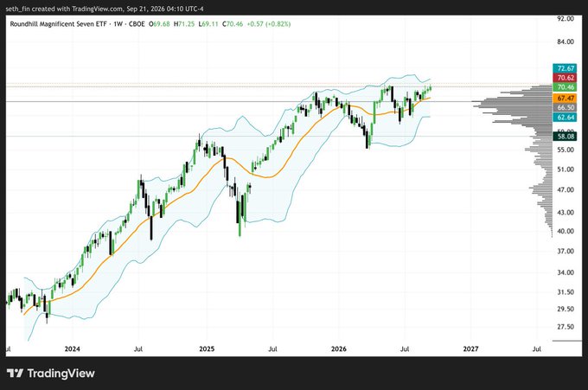Click the 51.00 price axis value

(x=566, y=169)
